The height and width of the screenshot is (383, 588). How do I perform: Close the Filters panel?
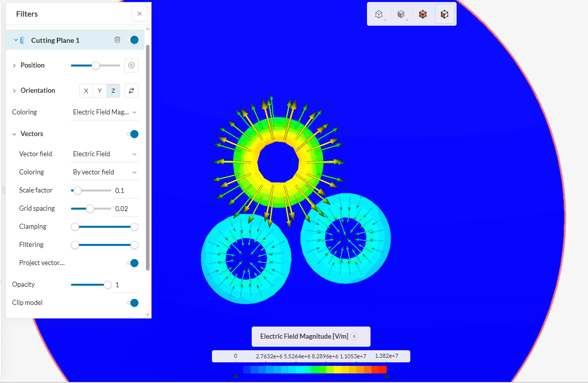pos(139,14)
